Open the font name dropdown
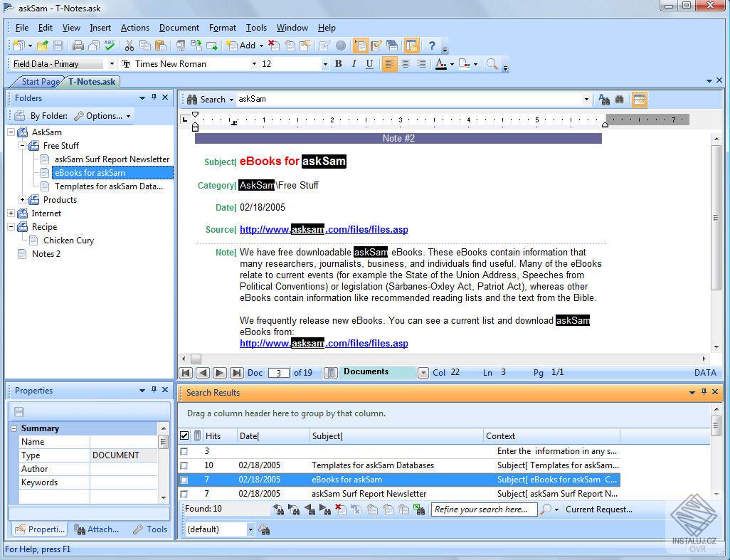Viewport: 730px width, 560px height. (254, 64)
